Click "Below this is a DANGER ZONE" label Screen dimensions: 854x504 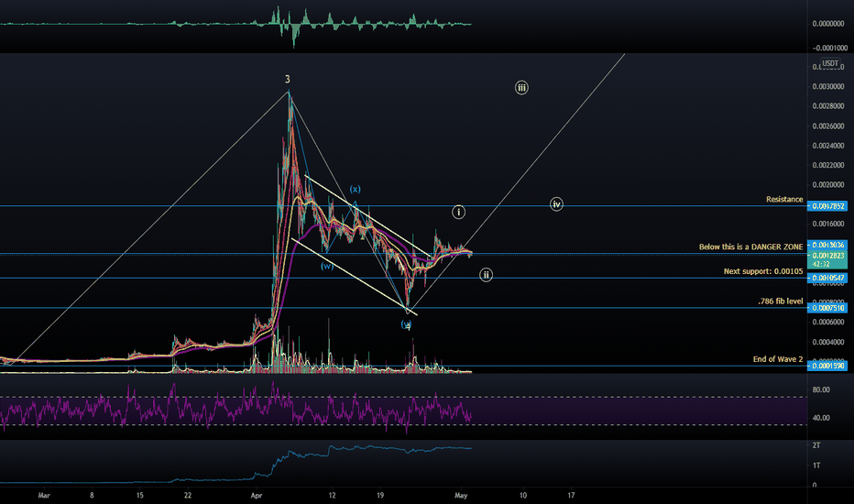click(x=751, y=247)
